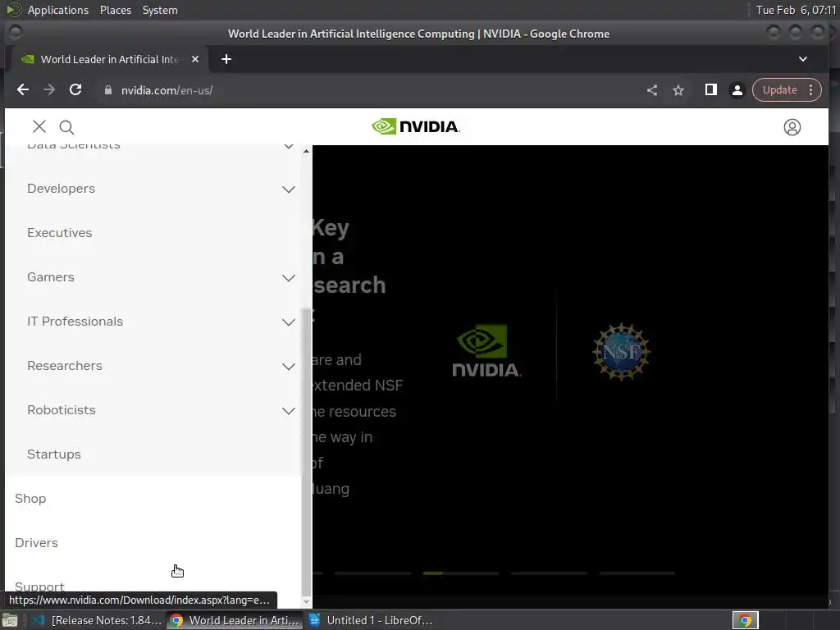Screen dimensions: 840x630
Task: Click the show desktop icon in the taskbar
Action: pos(10,621)
